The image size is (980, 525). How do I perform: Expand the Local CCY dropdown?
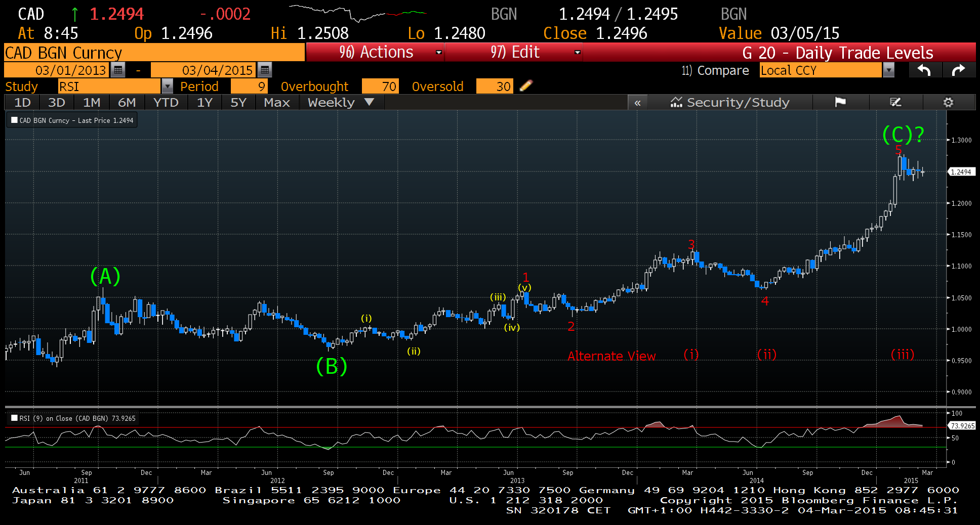[x=888, y=70]
